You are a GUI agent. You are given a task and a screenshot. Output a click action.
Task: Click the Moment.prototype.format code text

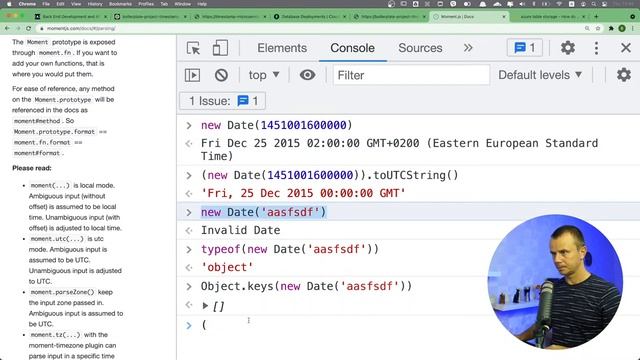pos(54,132)
